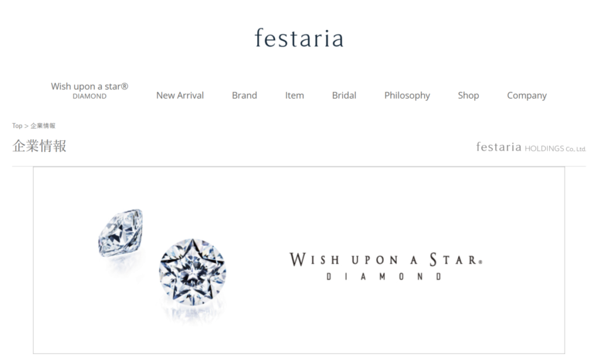Click the WISH UPON A STAR banner text
Image resolution: width=597 pixels, height=364 pixels.
(x=386, y=259)
